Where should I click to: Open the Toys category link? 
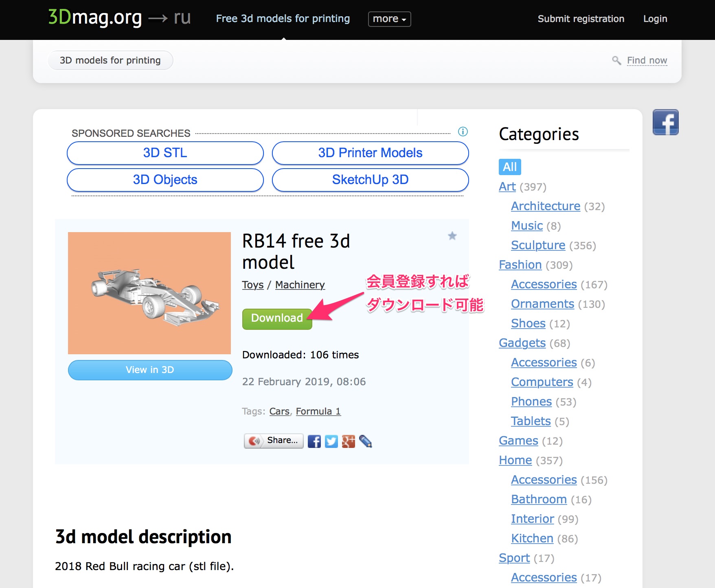253,285
